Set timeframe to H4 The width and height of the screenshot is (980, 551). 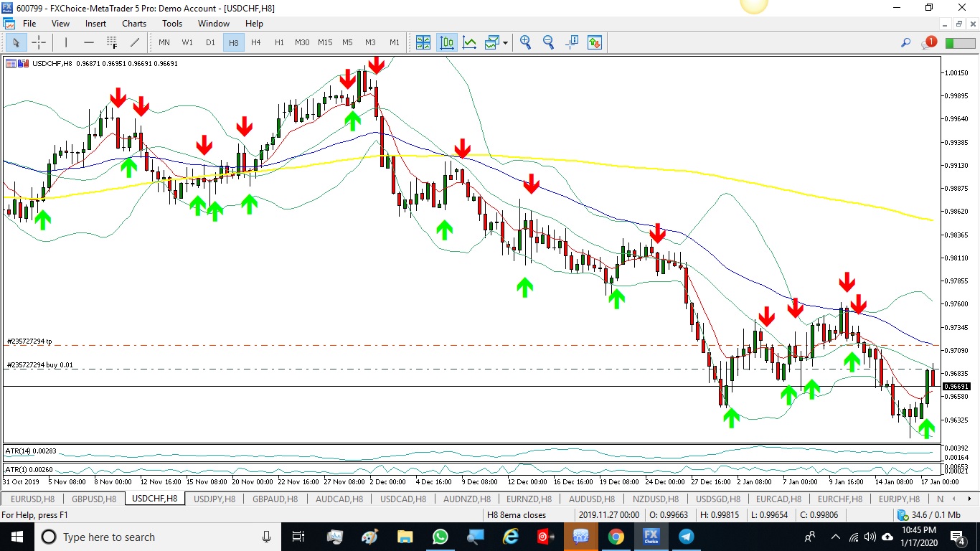click(256, 42)
